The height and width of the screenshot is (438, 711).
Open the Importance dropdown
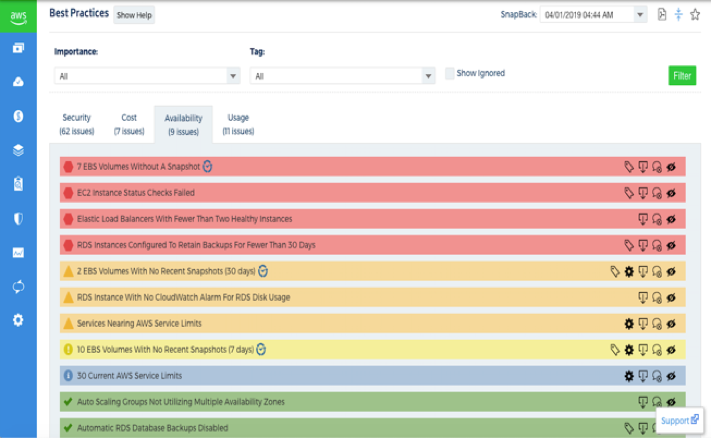click(147, 76)
